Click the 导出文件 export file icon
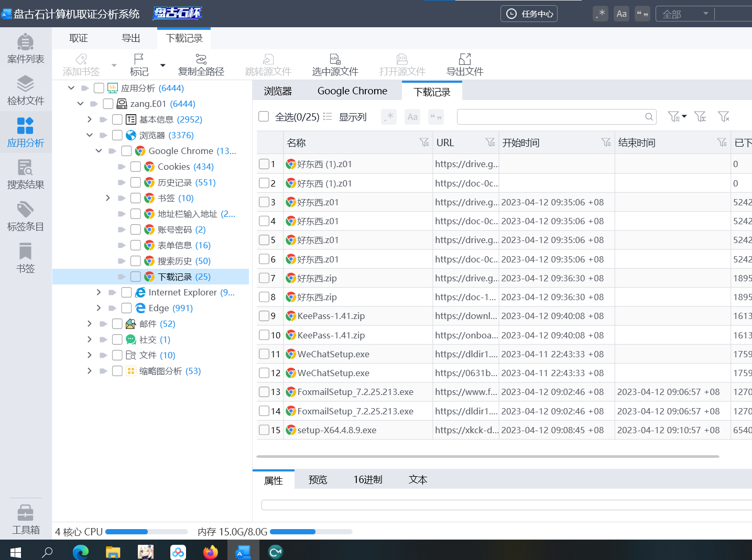Screen dimensions: 752x560 (465, 59)
